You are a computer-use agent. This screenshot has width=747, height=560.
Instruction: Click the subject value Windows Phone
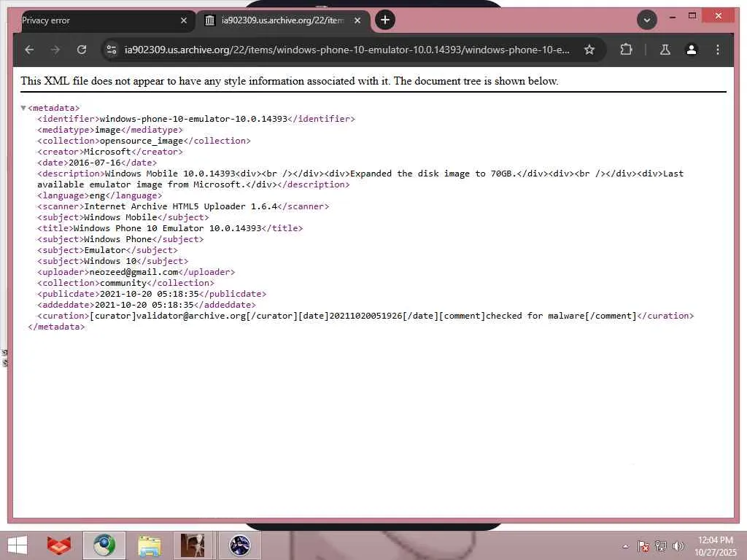pos(118,239)
